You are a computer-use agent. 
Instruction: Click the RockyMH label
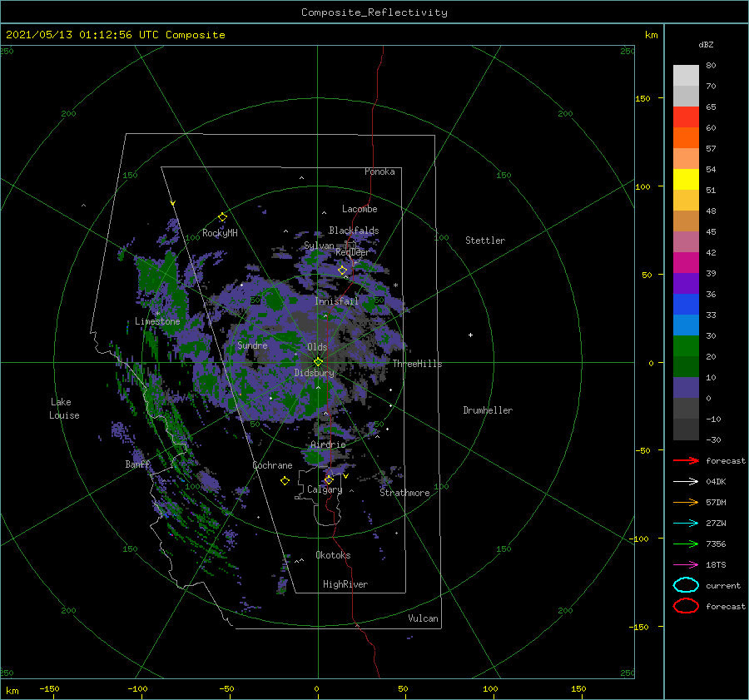220,233
